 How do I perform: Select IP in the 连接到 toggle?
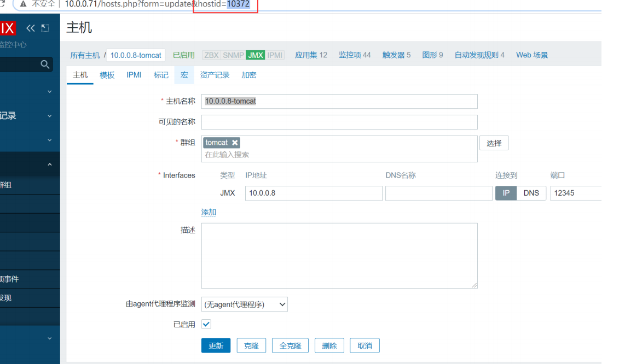click(506, 193)
